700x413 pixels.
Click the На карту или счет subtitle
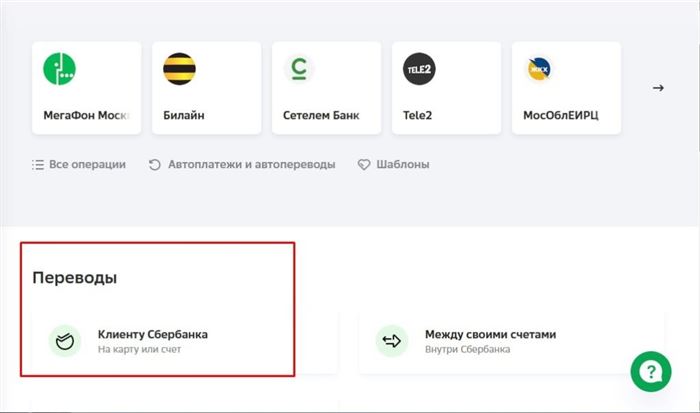pyautogui.click(x=139, y=350)
